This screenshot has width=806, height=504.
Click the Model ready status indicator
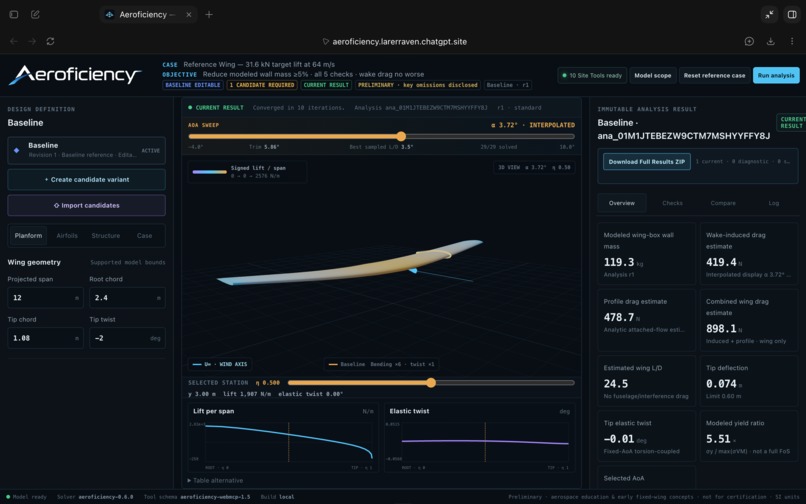pyautogui.click(x=26, y=497)
